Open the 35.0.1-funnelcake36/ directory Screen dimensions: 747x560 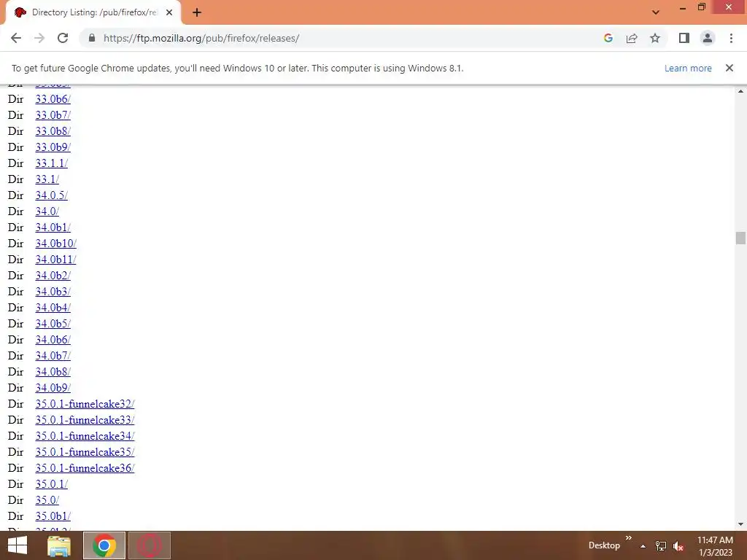coord(85,468)
